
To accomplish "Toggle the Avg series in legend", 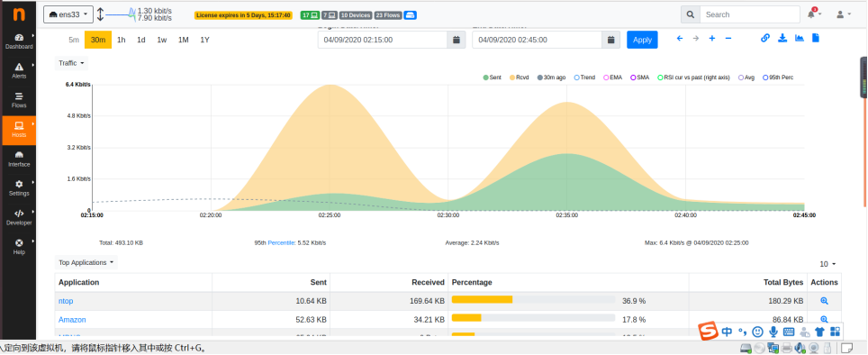I will pyautogui.click(x=746, y=77).
